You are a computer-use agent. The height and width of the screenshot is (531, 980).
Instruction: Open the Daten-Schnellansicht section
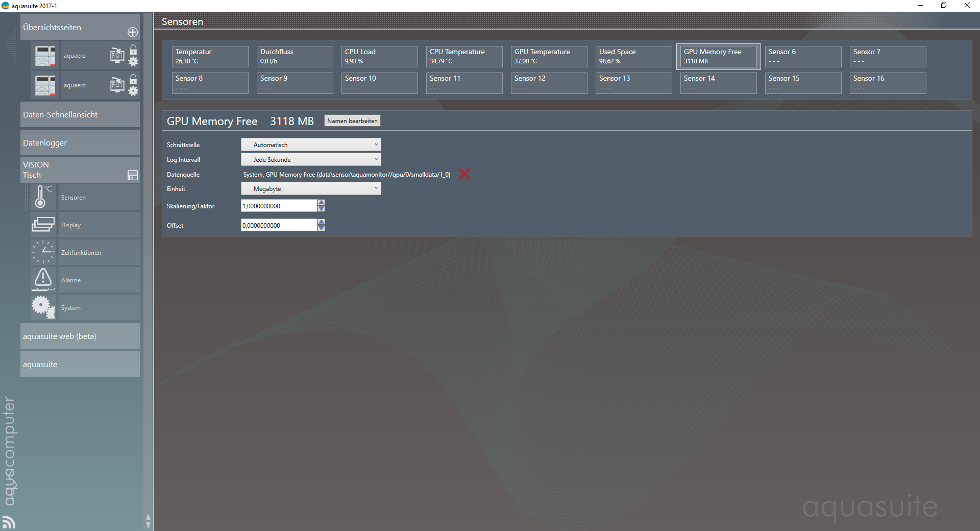[x=80, y=114]
